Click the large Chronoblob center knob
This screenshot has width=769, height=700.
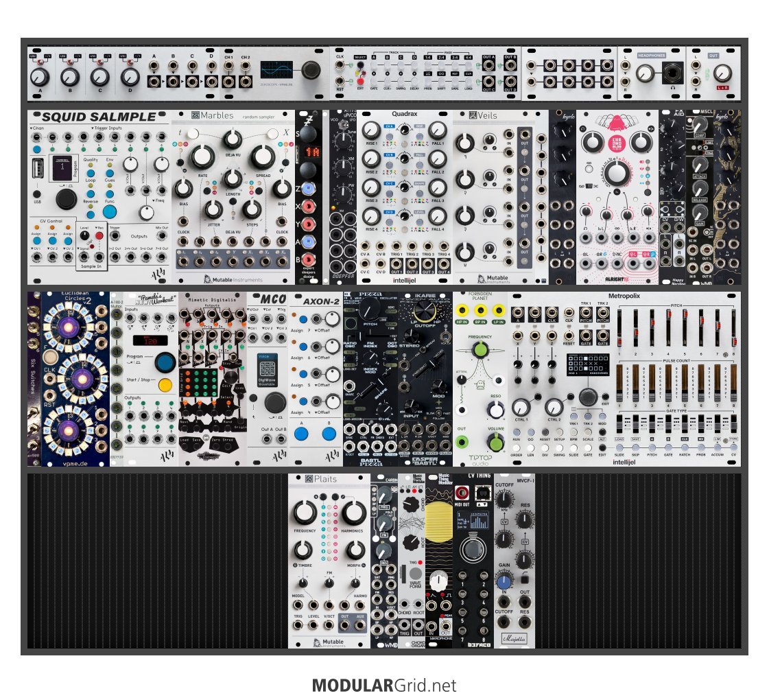(x=615, y=173)
